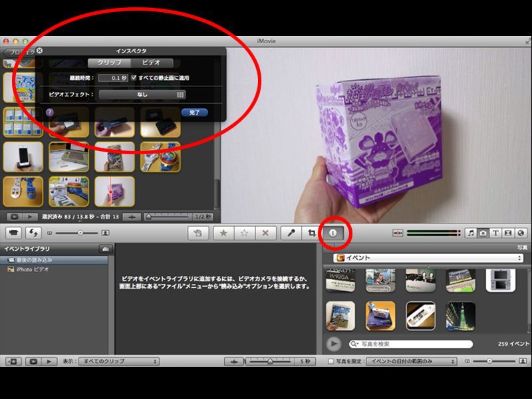Open the Maps and Backgrounds globe icon
532x399 pixels.
[x=521, y=233]
